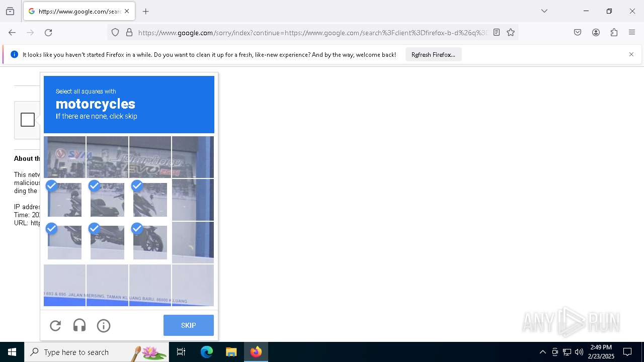Select top row second captcha tile
The image size is (644, 362).
[107, 157]
